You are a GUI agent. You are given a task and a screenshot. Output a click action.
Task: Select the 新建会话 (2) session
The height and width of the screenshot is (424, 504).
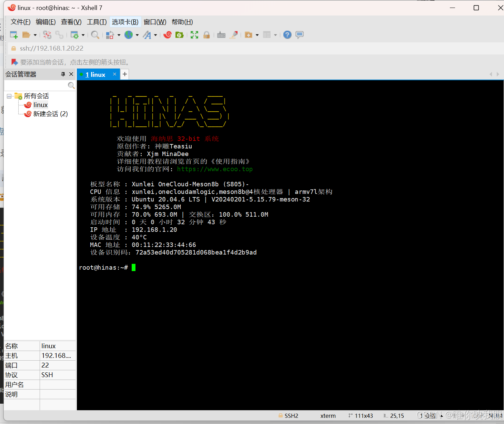tap(50, 114)
